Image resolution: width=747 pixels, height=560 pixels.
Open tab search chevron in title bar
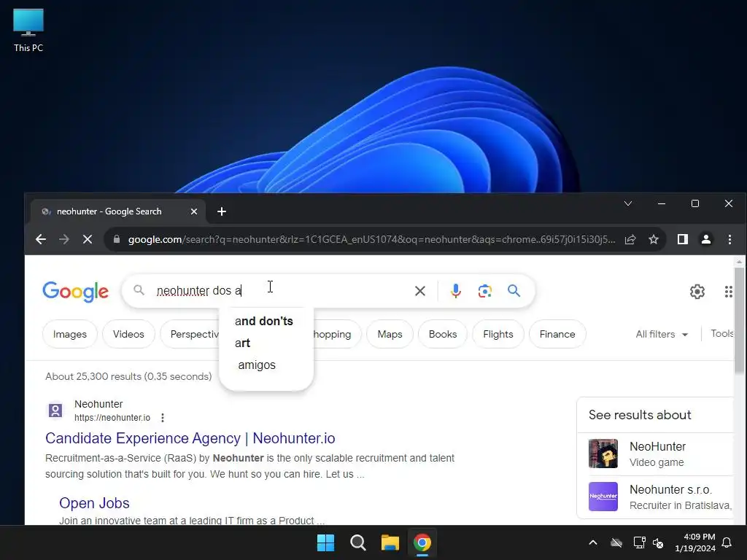628,204
